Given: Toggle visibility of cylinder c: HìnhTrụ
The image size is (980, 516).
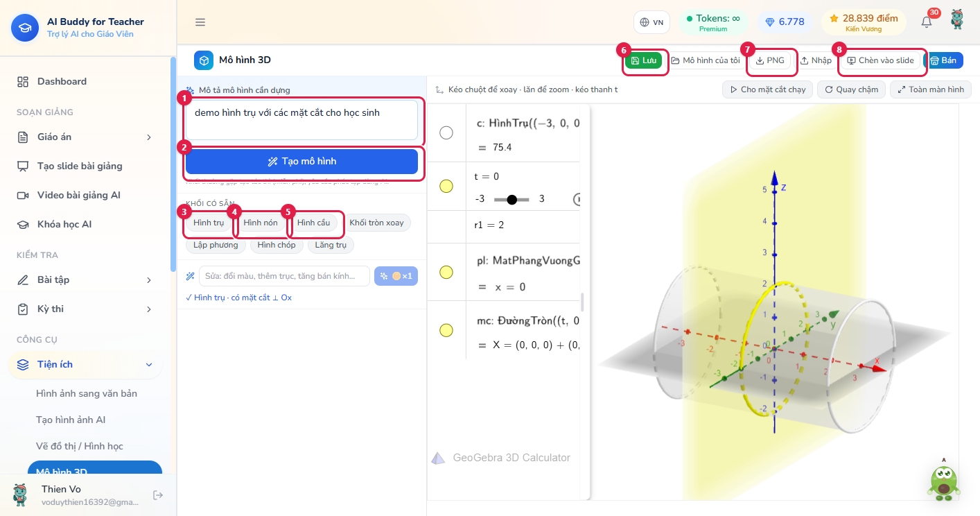Looking at the screenshot, I should tap(446, 132).
